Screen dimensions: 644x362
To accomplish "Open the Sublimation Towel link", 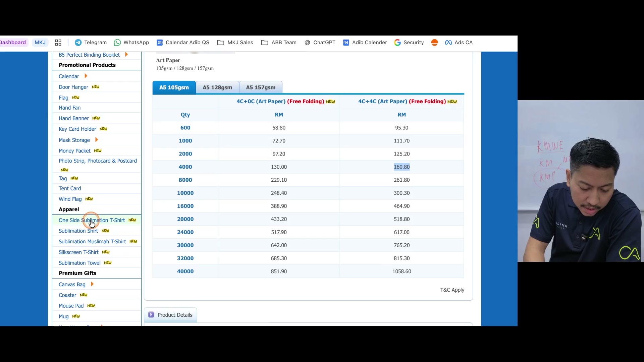I will pyautogui.click(x=79, y=263).
